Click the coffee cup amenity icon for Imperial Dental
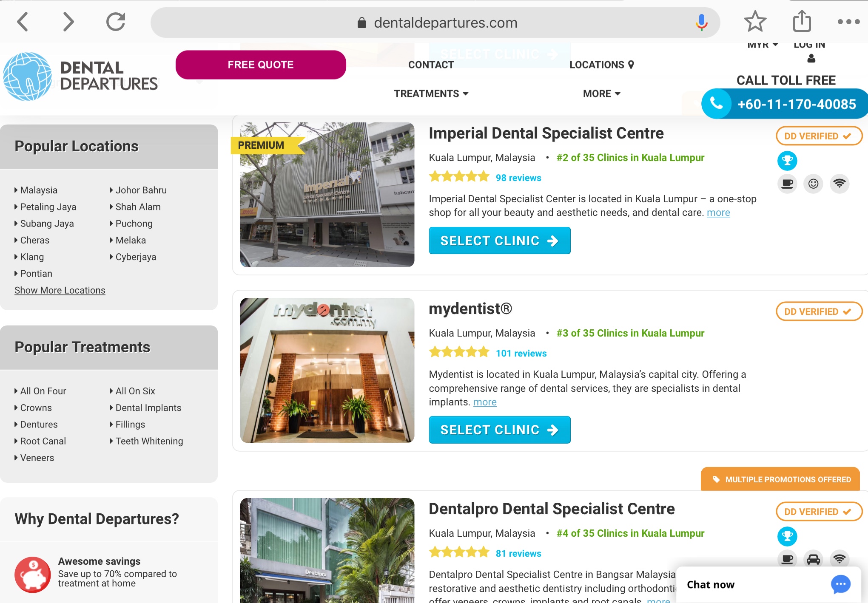This screenshot has width=868, height=603. [787, 184]
